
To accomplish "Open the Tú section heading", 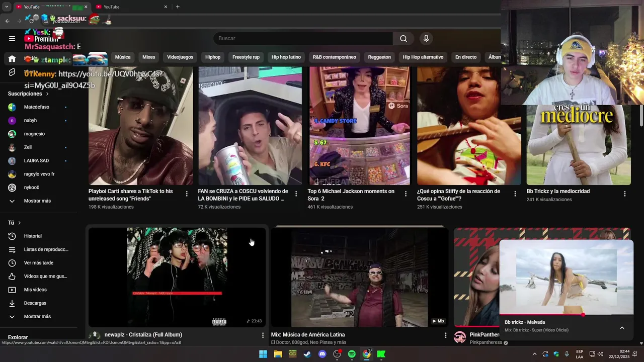I will [x=15, y=223].
